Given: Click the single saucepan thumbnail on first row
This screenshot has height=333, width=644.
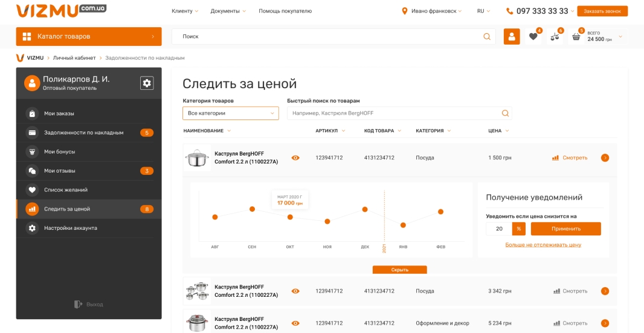Looking at the screenshot, I should 197,158.
